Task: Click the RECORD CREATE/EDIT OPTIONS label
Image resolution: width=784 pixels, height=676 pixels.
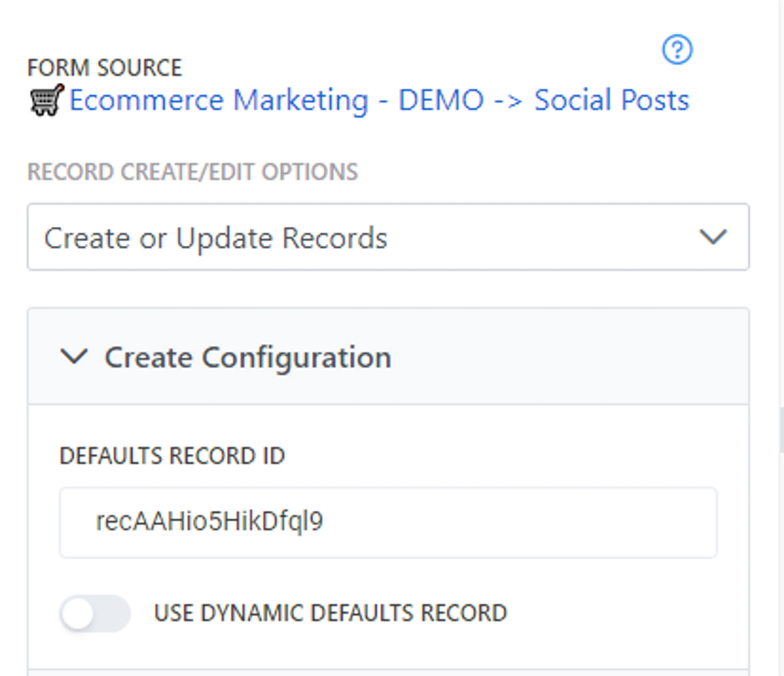Action: coord(192,172)
